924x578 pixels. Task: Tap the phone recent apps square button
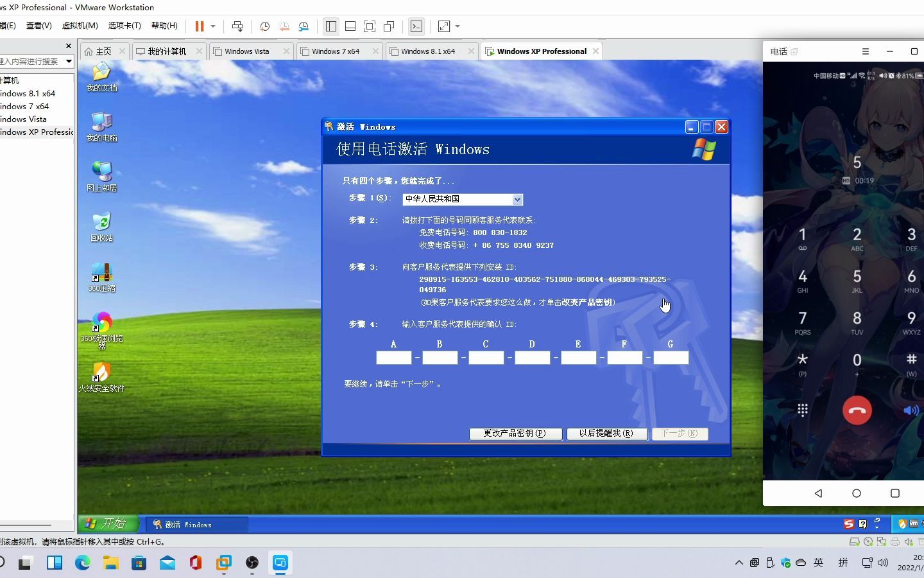(895, 493)
